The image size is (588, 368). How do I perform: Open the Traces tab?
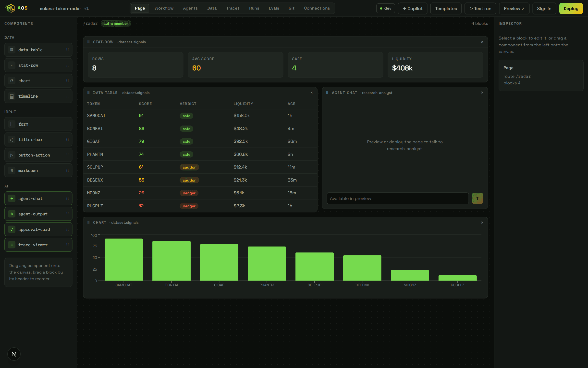pyautogui.click(x=233, y=8)
